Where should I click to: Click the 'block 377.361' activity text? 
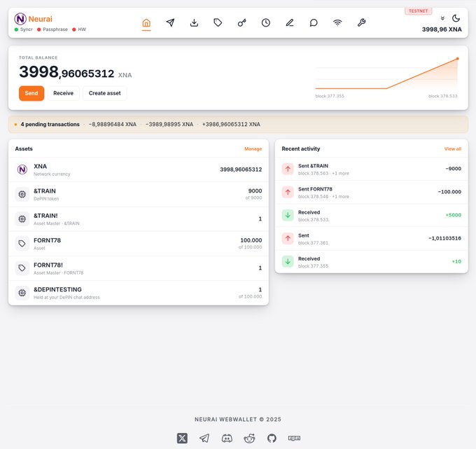(313, 243)
